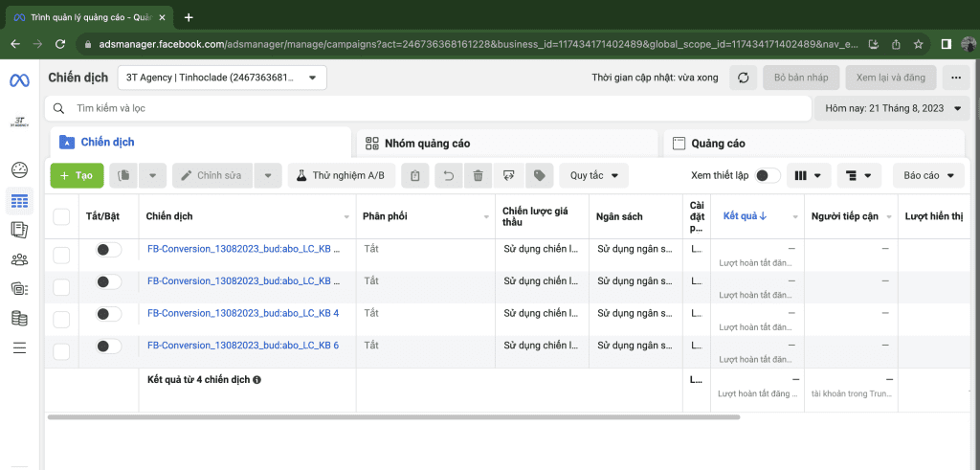Bookmark page with the star icon
This screenshot has width=980, height=470.
coord(918,44)
